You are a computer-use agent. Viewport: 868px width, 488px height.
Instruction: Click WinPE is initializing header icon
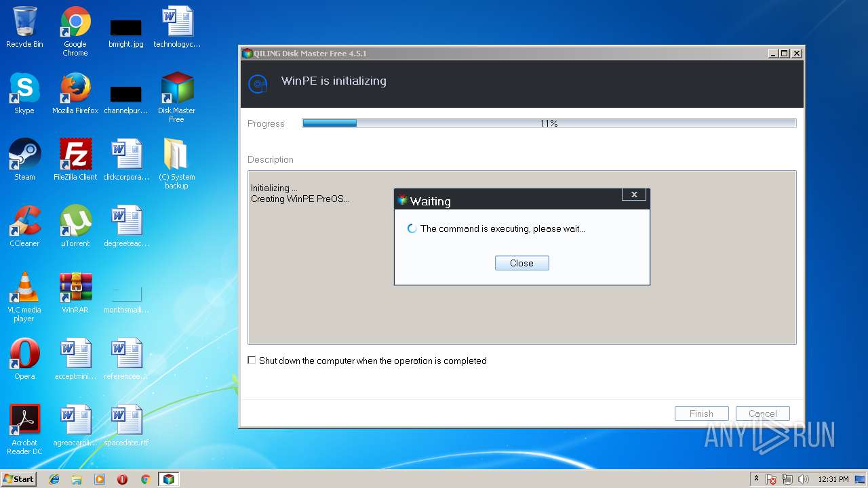257,83
